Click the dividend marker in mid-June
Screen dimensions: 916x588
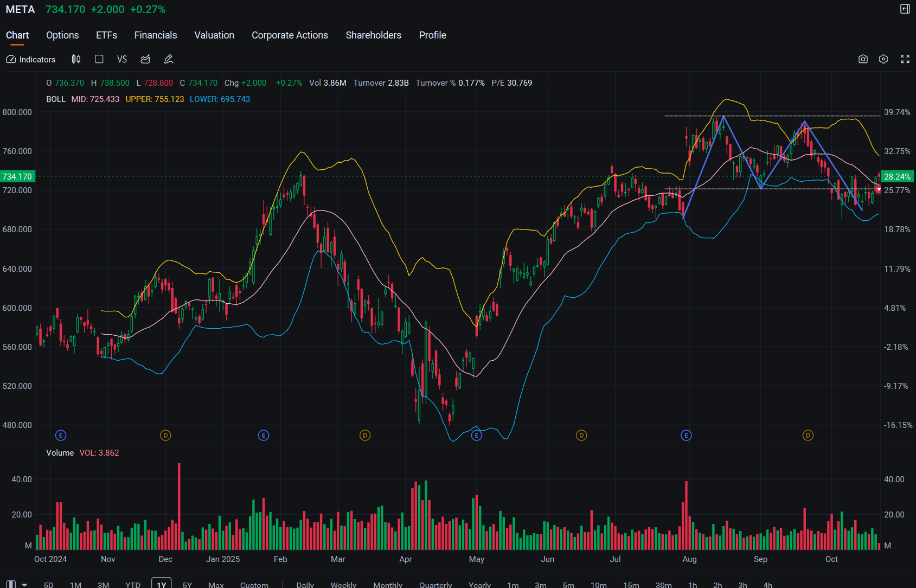tap(581, 435)
